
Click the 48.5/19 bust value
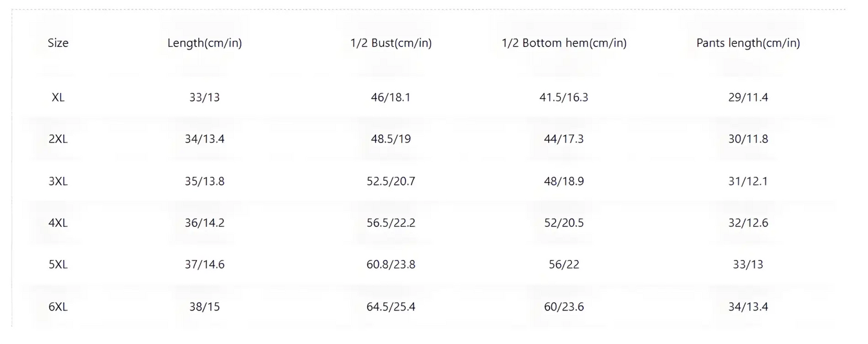(x=390, y=139)
